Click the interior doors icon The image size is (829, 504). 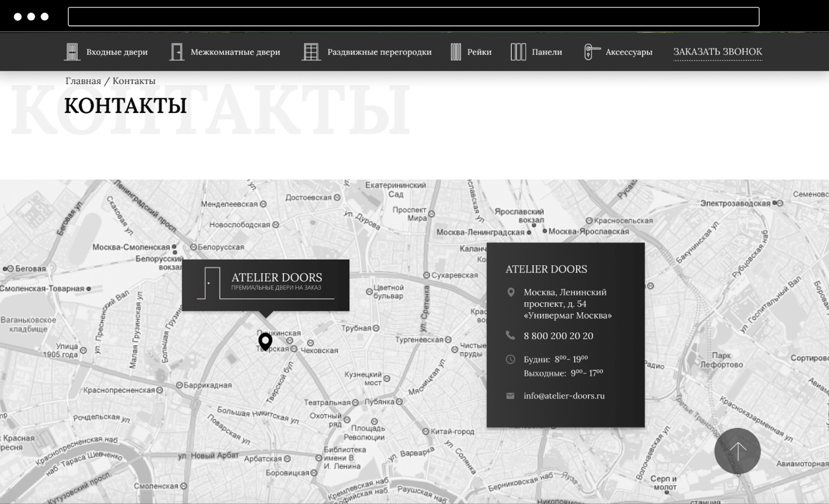(176, 52)
